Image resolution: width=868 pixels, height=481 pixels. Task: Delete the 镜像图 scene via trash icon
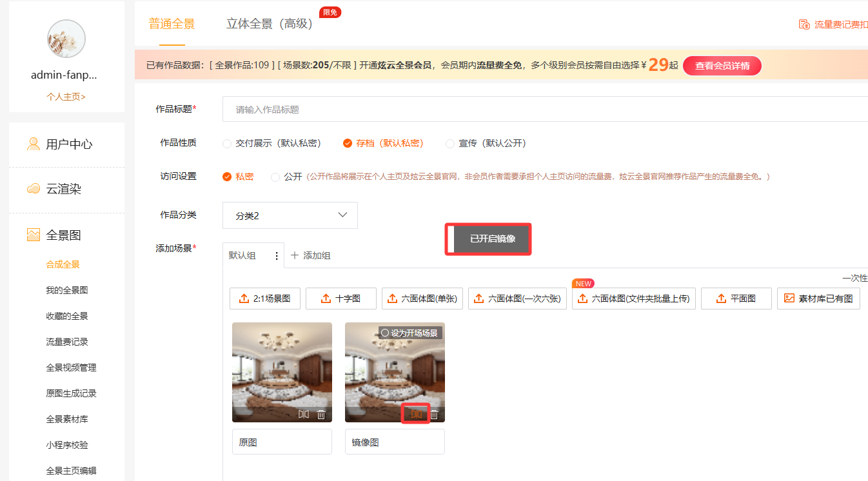point(435,414)
